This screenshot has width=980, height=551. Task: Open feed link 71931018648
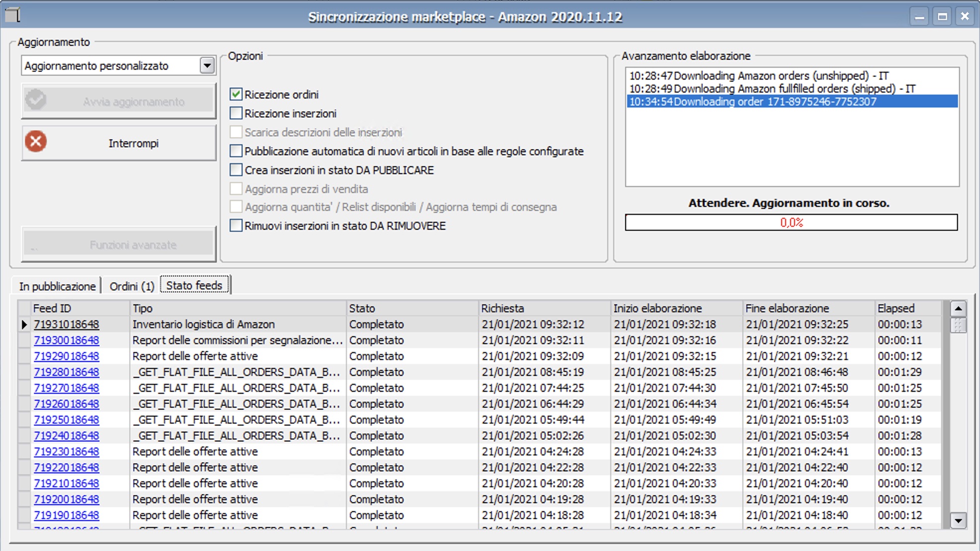(x=66, y=324)
